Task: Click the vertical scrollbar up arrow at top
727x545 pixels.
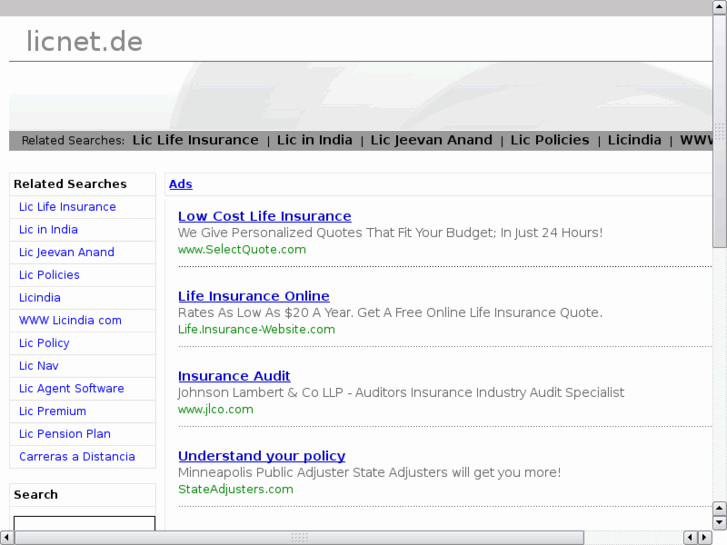Action: [x=720, y=7]
